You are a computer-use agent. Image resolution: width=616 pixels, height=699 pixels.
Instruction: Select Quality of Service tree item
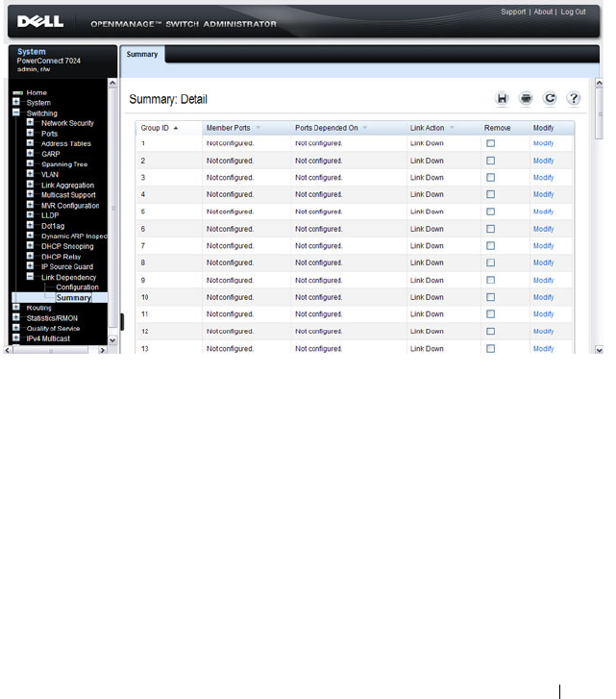pos(53,329)
